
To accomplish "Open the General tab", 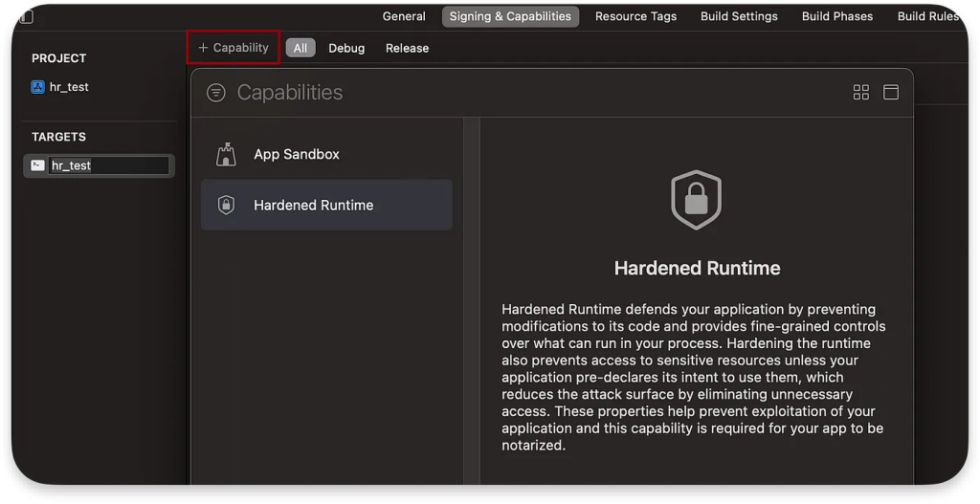I will click(404, 16).
